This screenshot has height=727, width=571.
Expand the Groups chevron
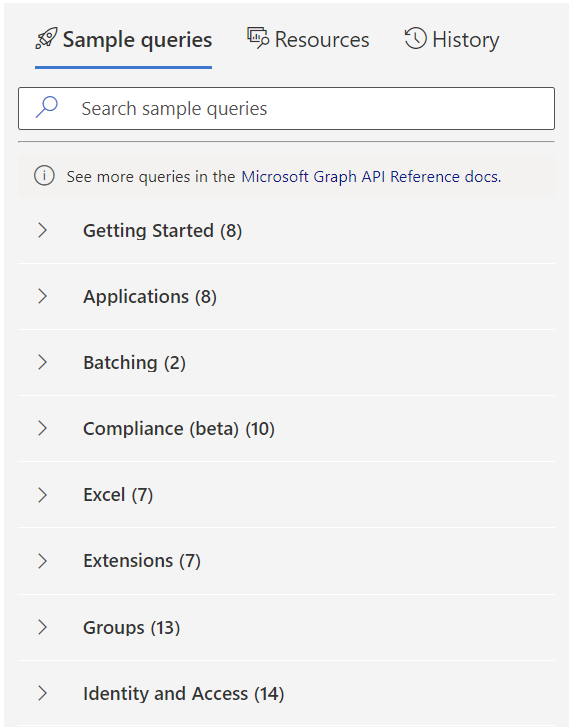(x=43, y=627)
